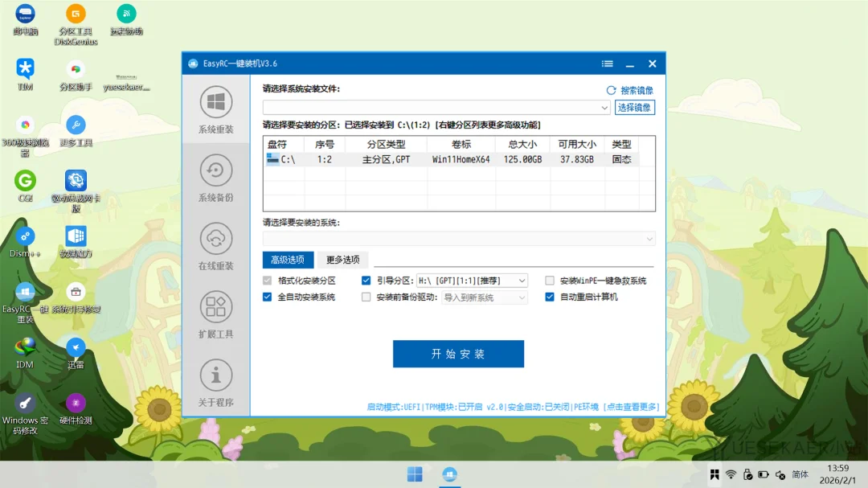Launch TIM desktop icon
This screenshot has width=868, height=488.
coord(26,75)
